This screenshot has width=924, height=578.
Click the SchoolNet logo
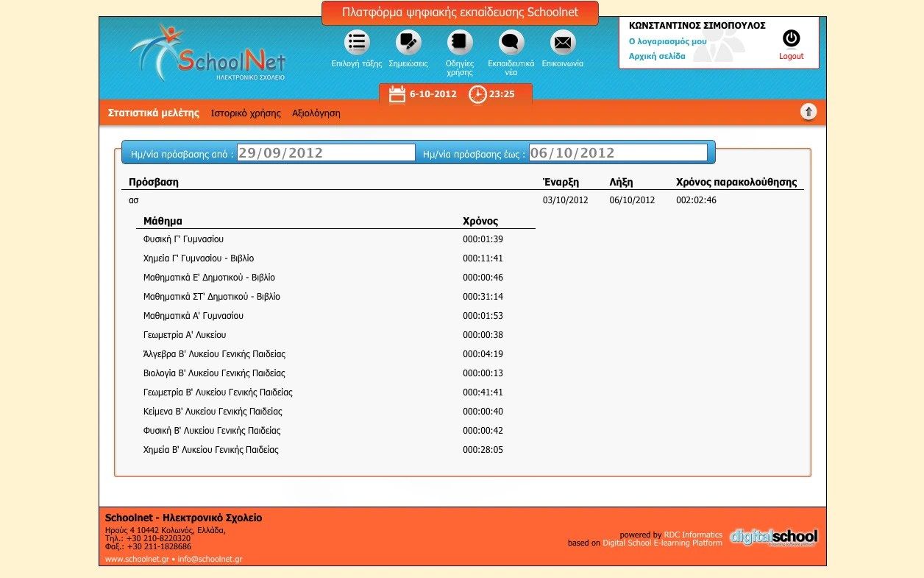click(x=207, y=52)
